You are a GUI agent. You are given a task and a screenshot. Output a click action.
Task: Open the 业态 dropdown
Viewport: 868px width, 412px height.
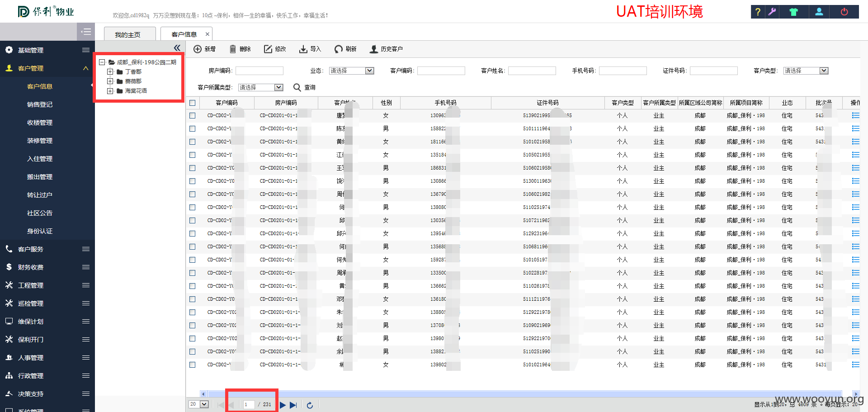[x=351, y=71]
